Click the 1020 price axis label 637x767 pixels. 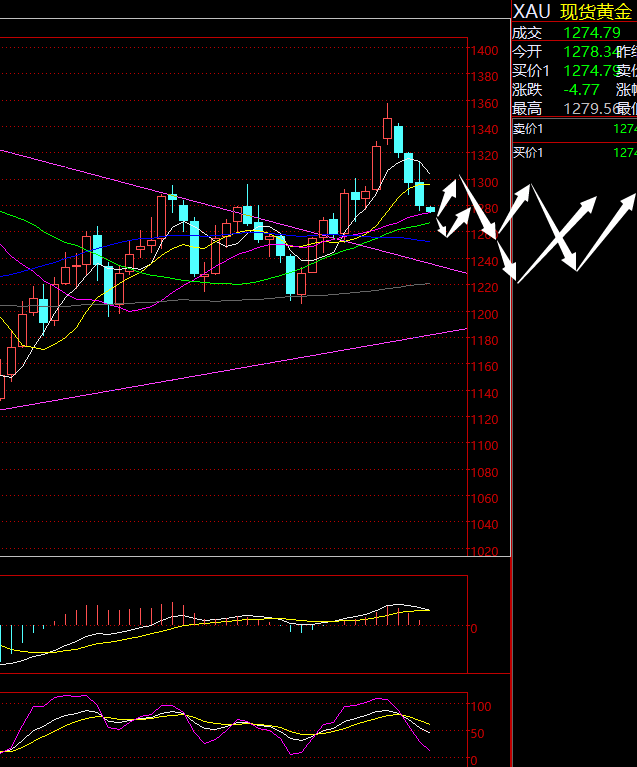tap(484, 551)
